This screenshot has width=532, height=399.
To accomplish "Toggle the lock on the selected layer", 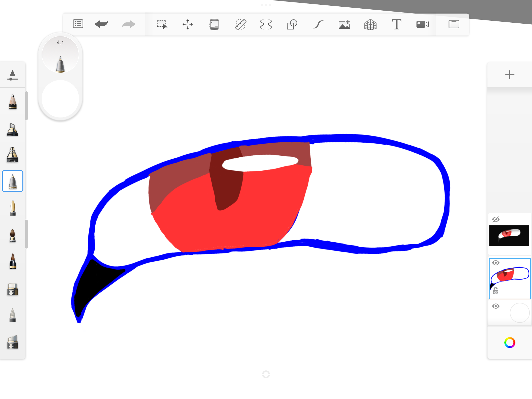I will 496,291.
